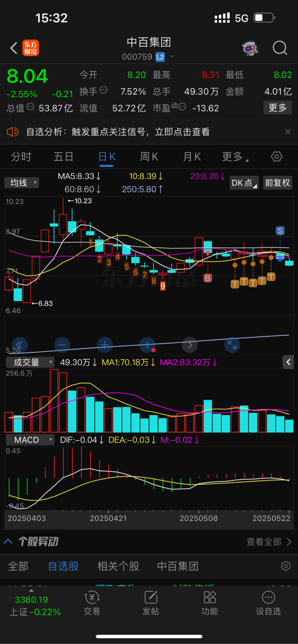
Task: Open the 自选分析 signal notice
Action: 118,132
